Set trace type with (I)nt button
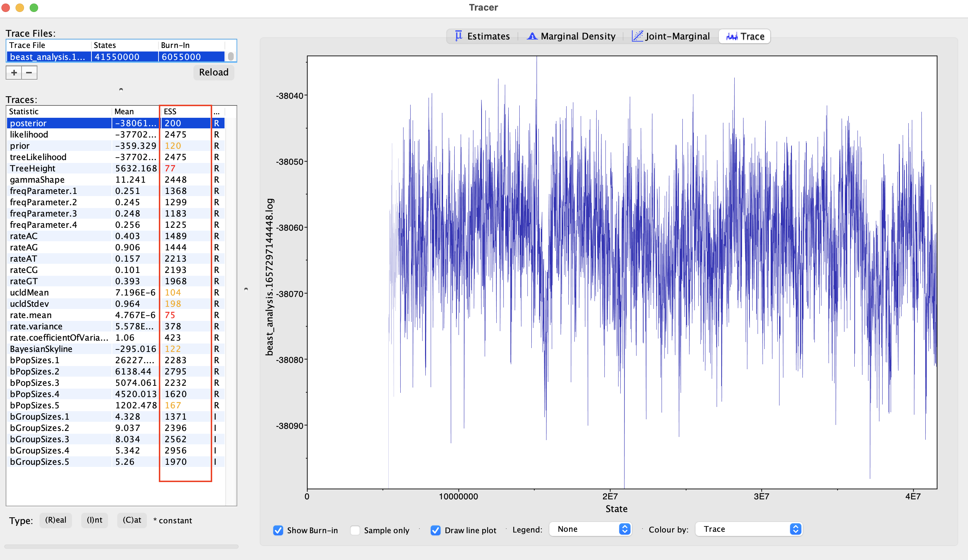 click(95, 520)
